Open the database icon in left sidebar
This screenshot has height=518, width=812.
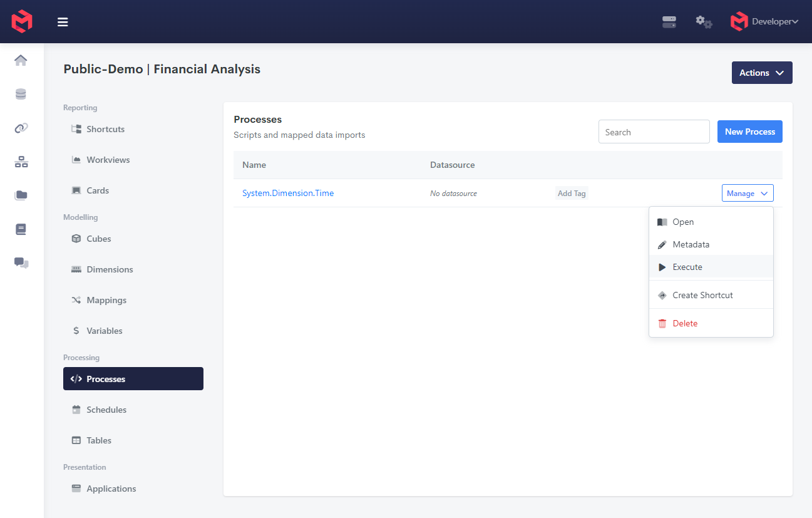(21, 95)
